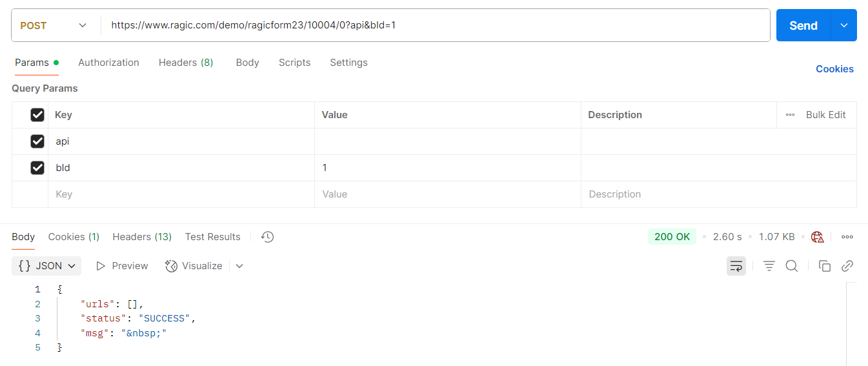Image resolution: width=868 pixels, height=366 pixels.
Task: Uncheck the api parameter checkbox
Action: (37, 141)
